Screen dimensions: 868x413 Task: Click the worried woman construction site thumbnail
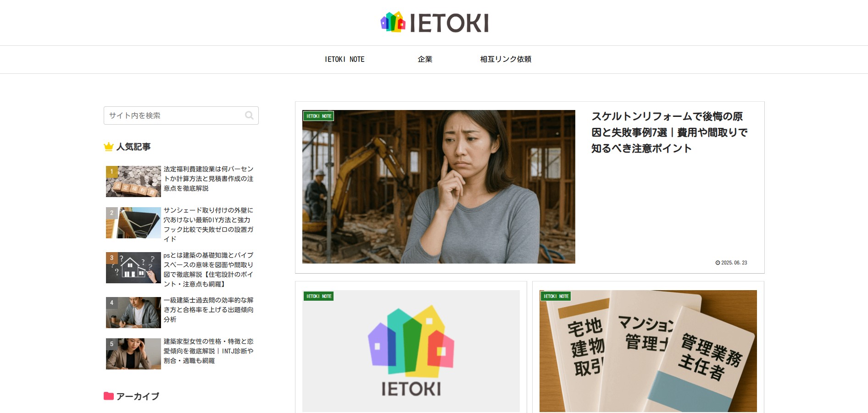[x=439, y=187]
